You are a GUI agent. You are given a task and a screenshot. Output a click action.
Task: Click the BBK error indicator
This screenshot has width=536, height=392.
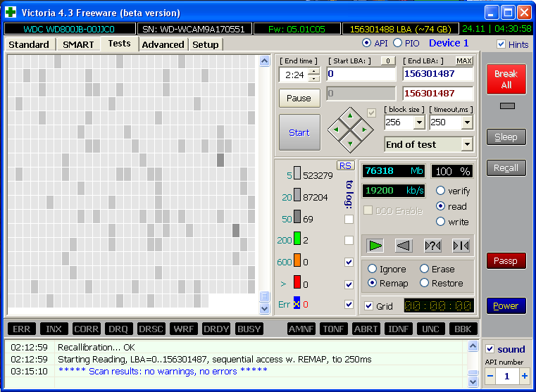coord(463,329)
